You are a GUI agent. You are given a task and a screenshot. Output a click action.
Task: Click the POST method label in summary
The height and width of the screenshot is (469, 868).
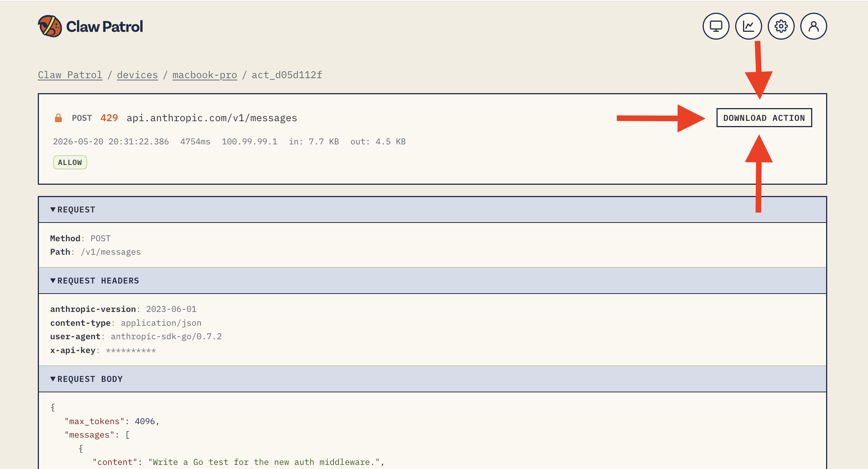(82, 118)
